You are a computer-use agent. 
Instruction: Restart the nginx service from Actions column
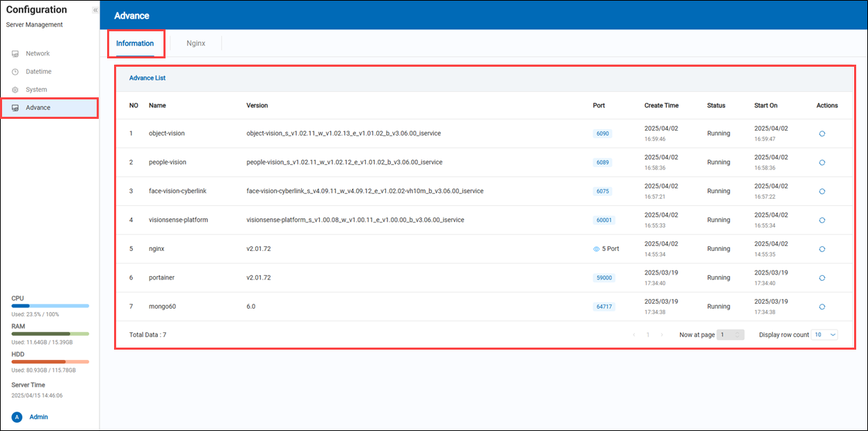coord(822,249)
